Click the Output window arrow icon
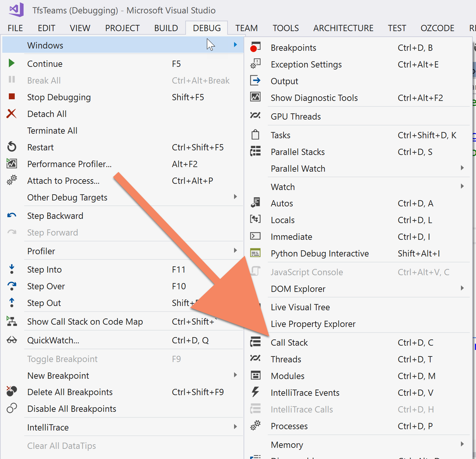This screenshot has width=476, height=459. [x=255, y=80]
